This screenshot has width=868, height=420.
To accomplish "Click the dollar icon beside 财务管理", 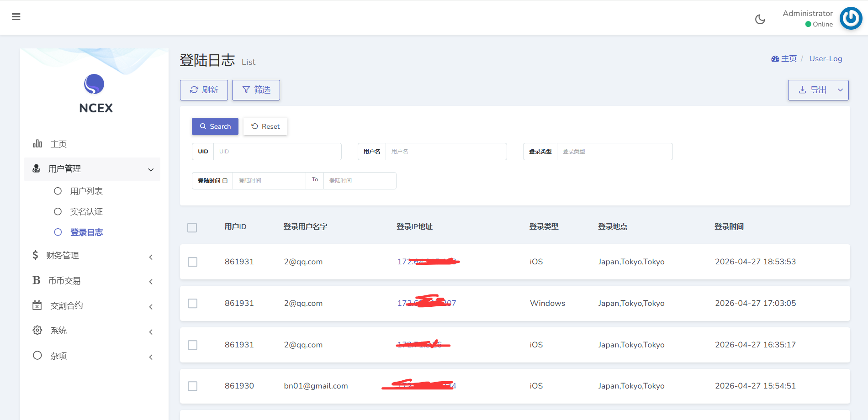I will click(35, 255).
